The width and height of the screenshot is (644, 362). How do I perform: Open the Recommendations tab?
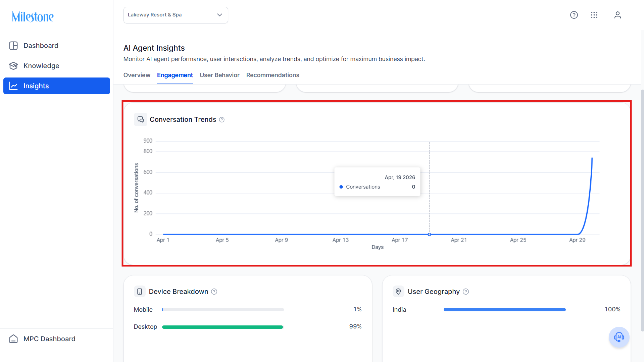pyautogui.click(x=273, y=75)
